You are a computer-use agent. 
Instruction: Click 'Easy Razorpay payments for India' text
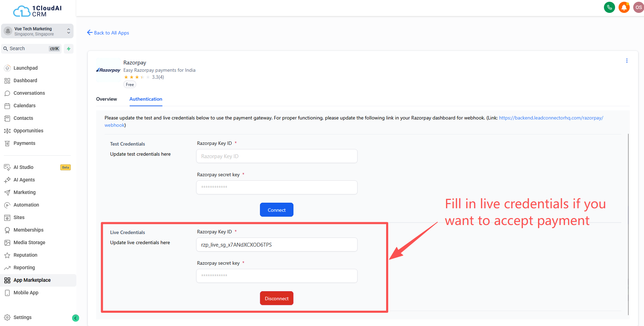click(159, 70)
